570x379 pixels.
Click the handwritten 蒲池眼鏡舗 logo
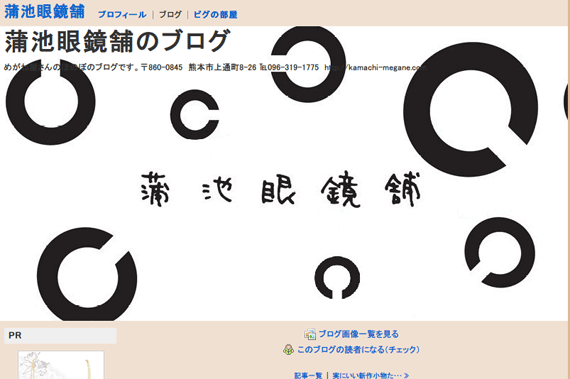[281, 189]
